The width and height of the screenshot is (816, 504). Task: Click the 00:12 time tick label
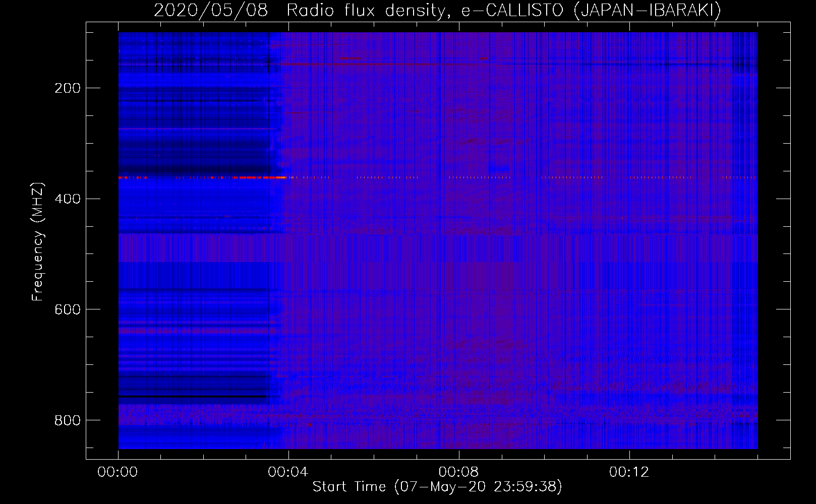point(629,472)
